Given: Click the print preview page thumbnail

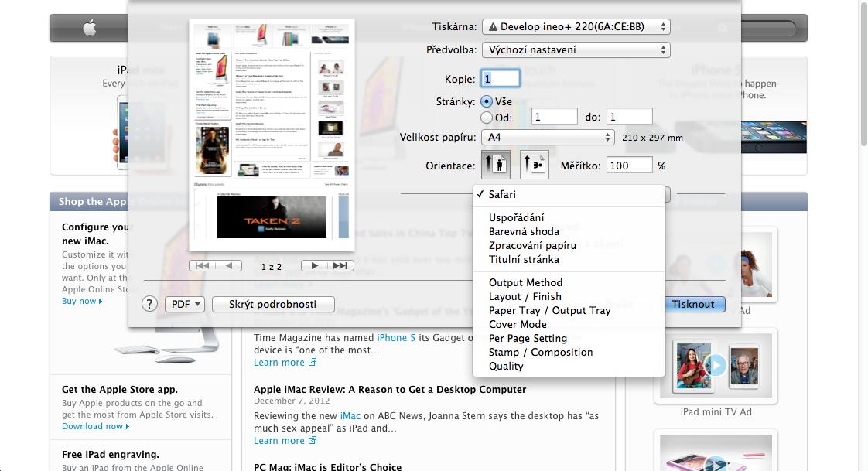Looking at the screenshot, I should click(272, 135).
